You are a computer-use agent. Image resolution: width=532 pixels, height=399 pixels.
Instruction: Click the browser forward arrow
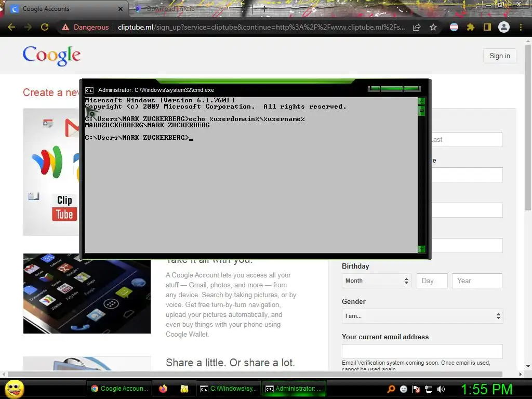tap(28, 27)
